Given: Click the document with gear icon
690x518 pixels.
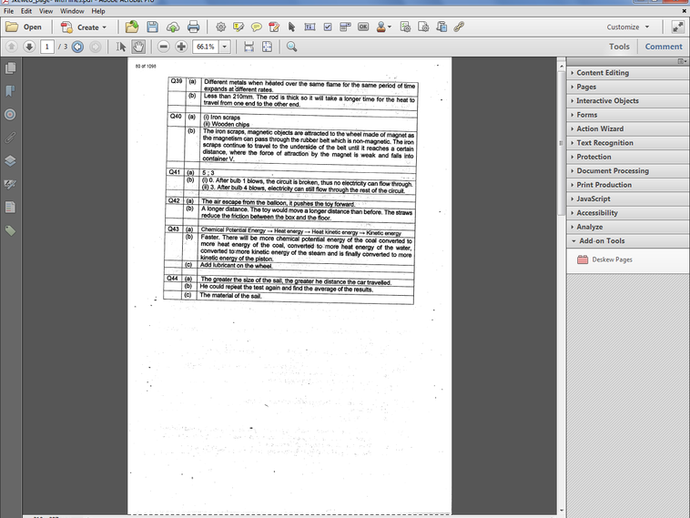Looking at the screenshot, I should (x=405, y=27).
